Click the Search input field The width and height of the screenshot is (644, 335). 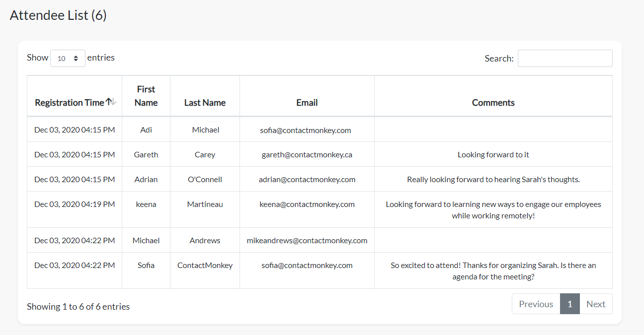tap(565, 58)
